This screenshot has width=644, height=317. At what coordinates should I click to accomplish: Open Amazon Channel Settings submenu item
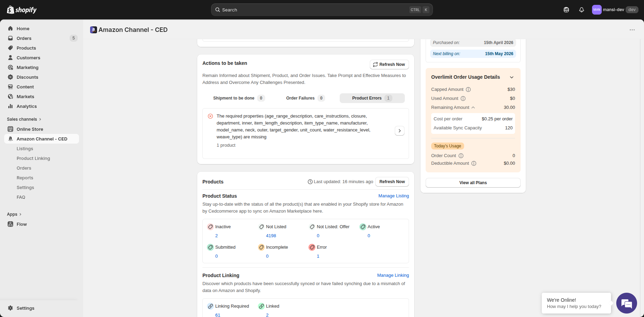[x=25, y=187]
